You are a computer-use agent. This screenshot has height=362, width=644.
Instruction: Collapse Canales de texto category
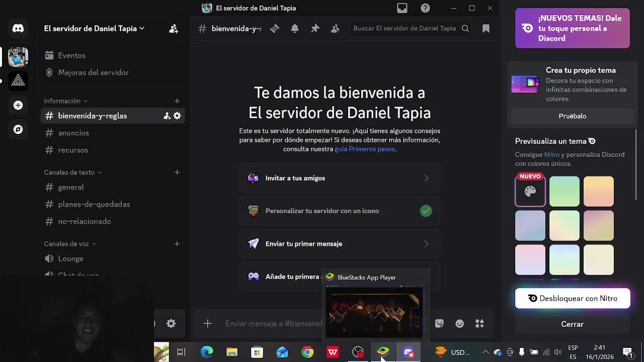point(73,172)
